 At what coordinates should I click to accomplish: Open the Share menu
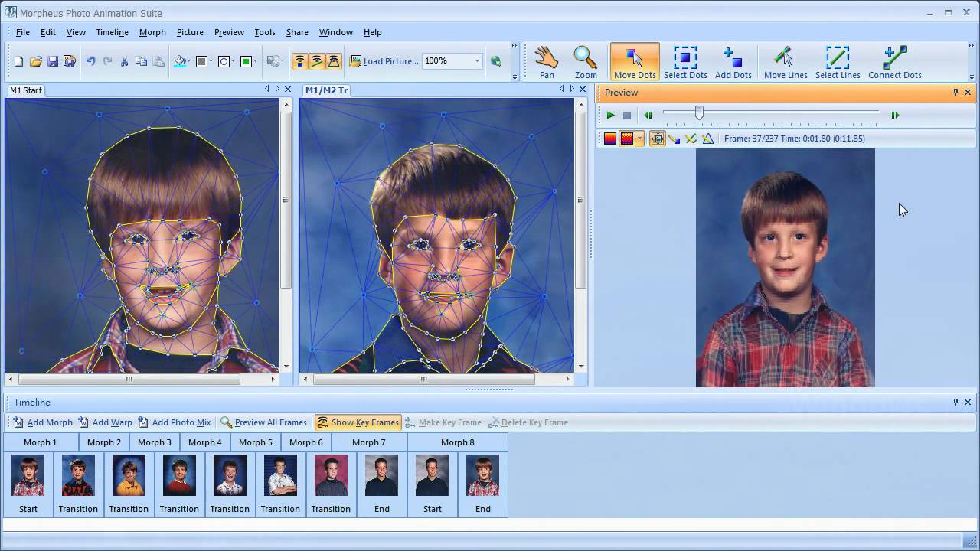(297, 32)
